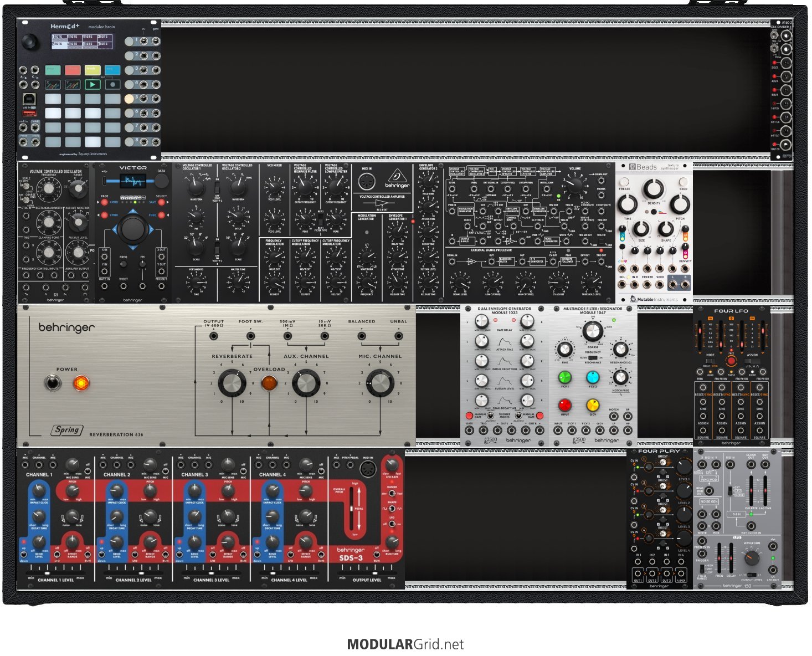Click the Victor SAVE button
The width and height of the screenshot is (812, 656).
tap(162, 202)
